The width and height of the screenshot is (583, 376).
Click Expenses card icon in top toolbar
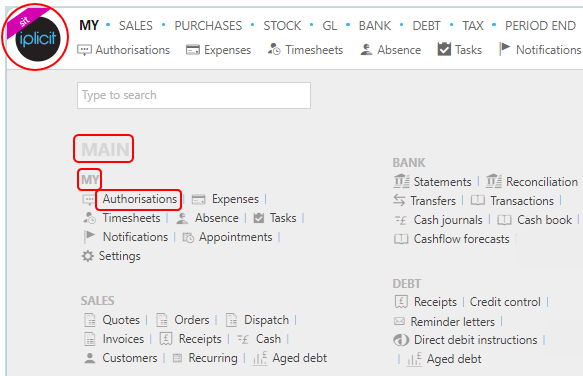193,50
